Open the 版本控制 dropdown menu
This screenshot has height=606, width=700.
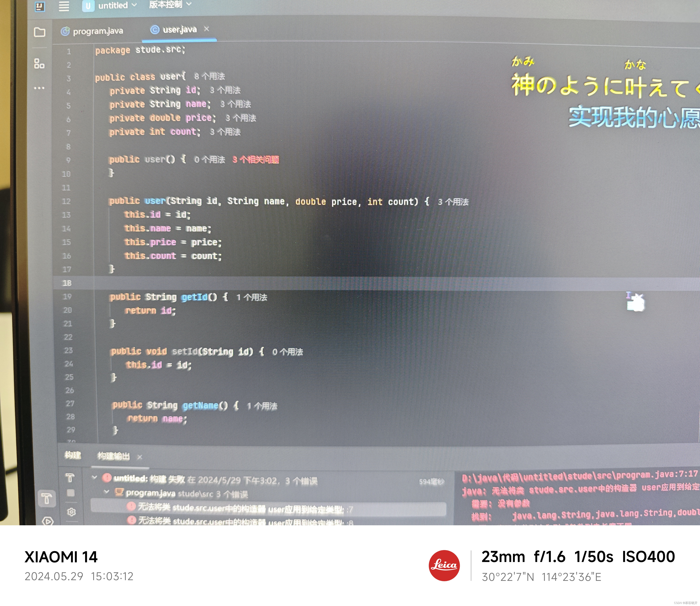(x=170, y=4)
